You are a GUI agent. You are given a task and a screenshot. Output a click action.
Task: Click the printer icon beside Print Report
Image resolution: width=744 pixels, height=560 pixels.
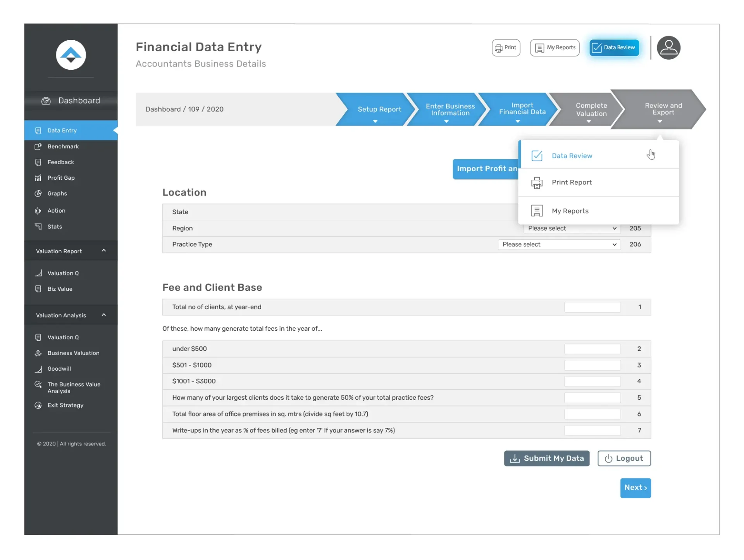click(x=536, y=182)
